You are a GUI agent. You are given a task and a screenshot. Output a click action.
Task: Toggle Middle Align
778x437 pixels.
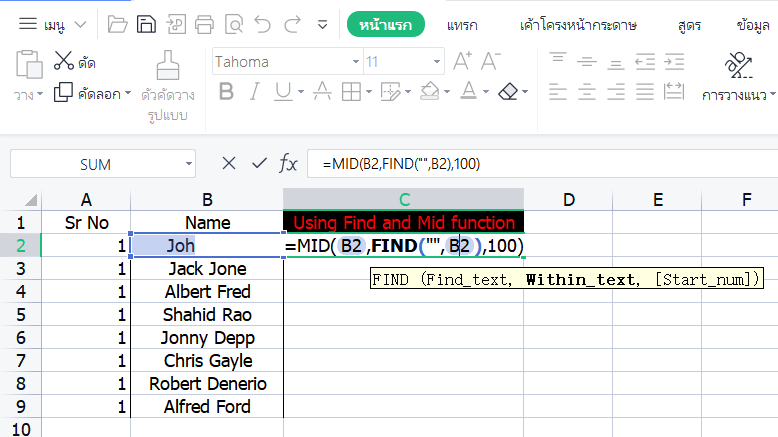(586, 62)
